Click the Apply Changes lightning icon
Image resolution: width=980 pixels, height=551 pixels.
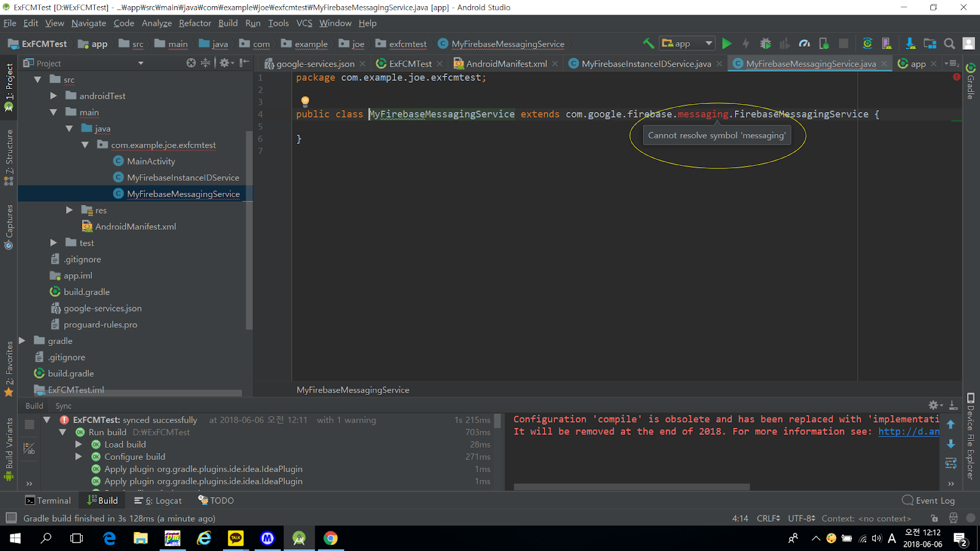pyautogui.click(x=745, y=43)
